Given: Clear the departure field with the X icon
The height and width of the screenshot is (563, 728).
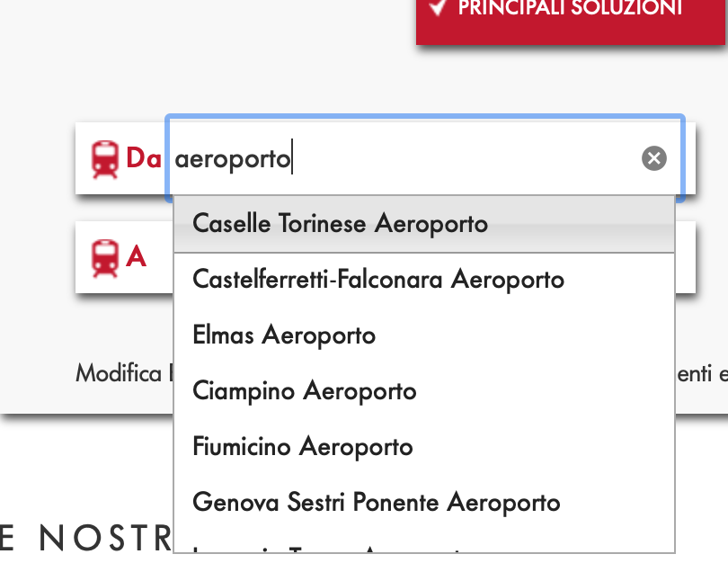Looking at the screenshot, I should point(654,159).
